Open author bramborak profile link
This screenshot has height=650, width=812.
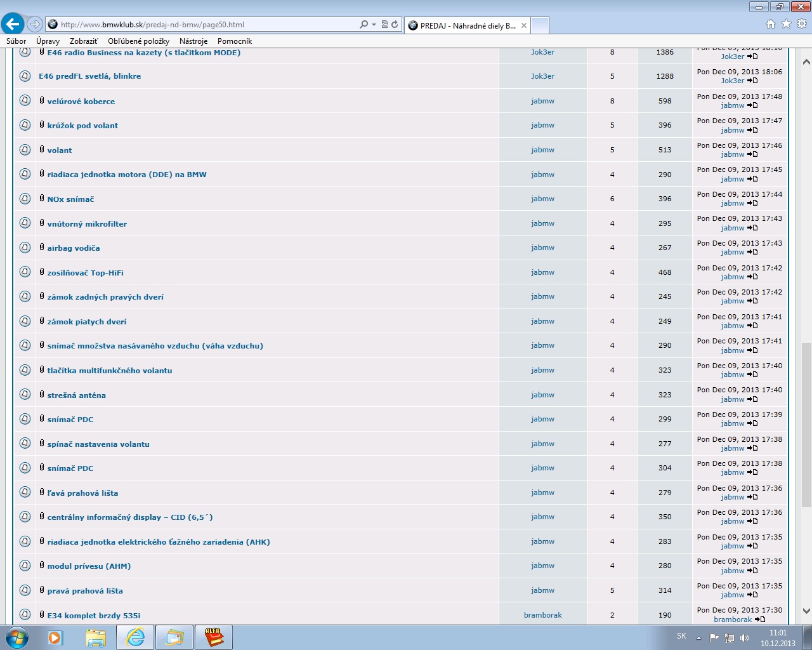[x=542, y=615]
